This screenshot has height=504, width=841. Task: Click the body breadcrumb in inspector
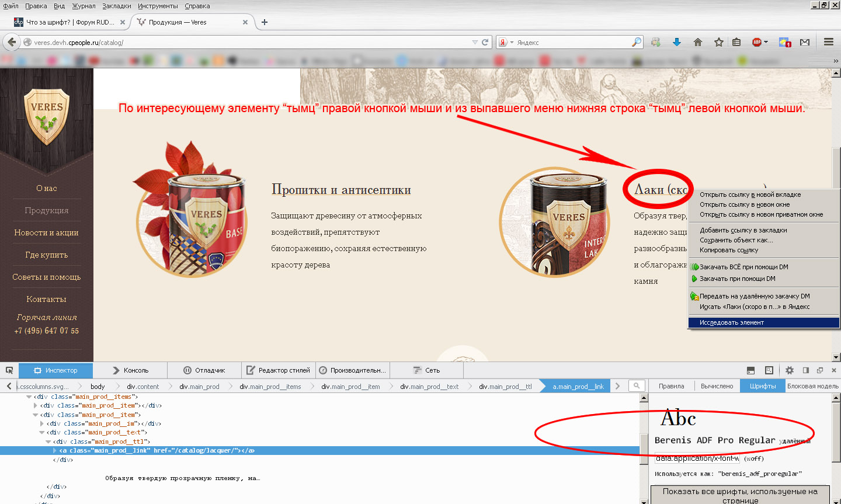coord(98,386)
